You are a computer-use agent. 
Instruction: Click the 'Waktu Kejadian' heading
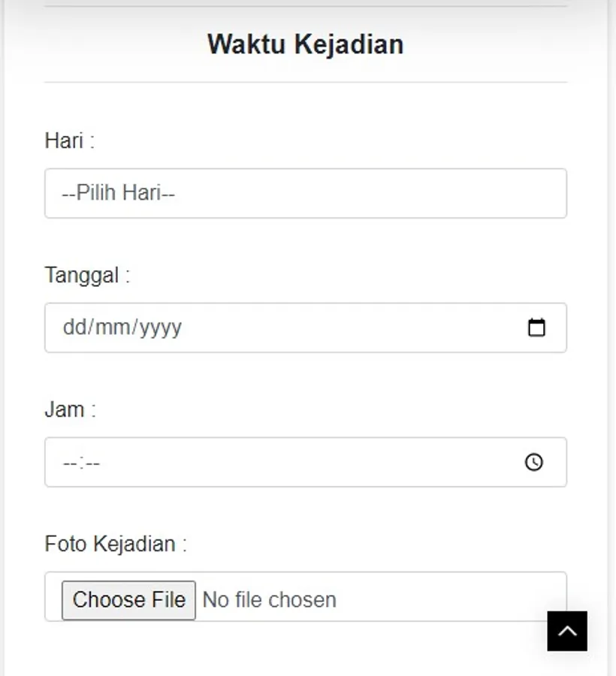click(305, 44)
